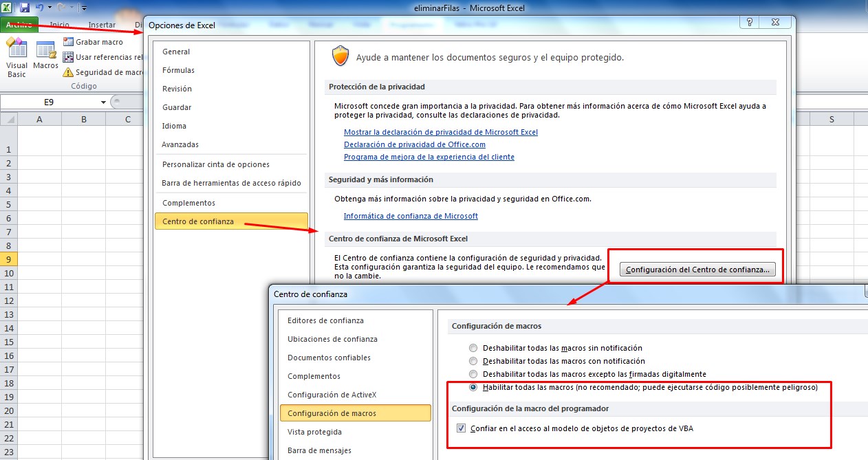Image resolution: width=868 pixels, height=460 pixels.
Task: Select Documentos confiables item
Action: [355, 358]
